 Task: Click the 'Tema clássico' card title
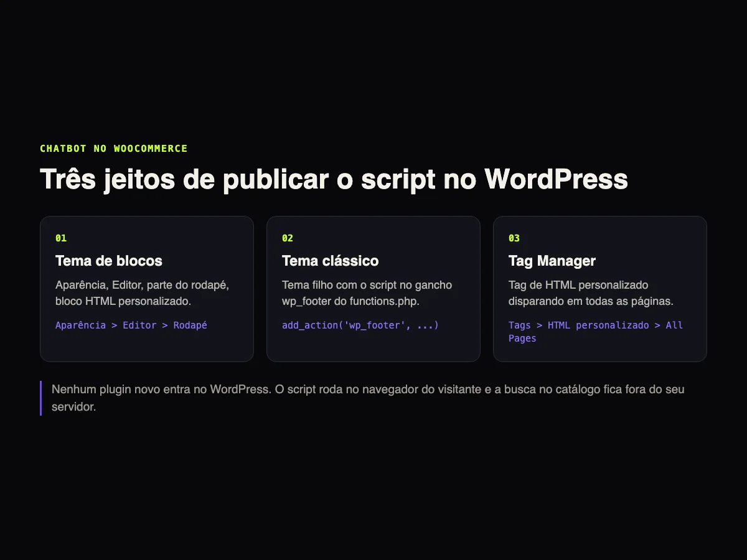coord(330,261)
